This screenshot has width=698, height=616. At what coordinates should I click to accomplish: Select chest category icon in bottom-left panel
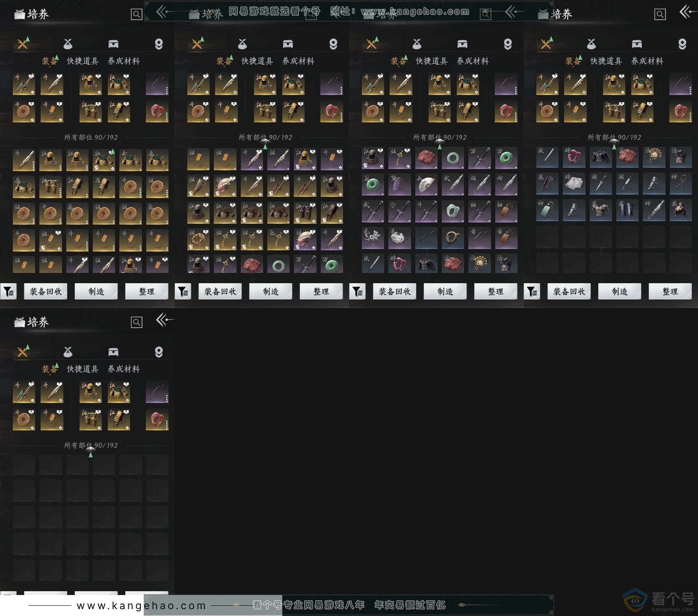coord(113,352)
